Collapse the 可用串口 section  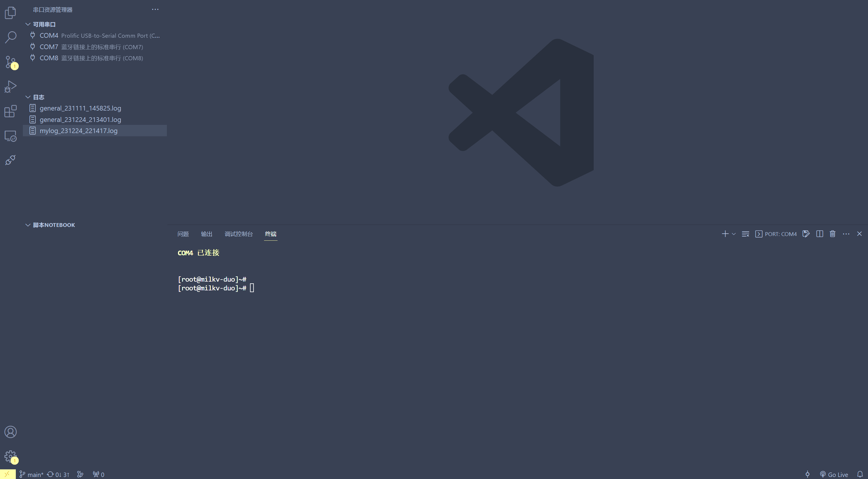(x=28, y=24)
